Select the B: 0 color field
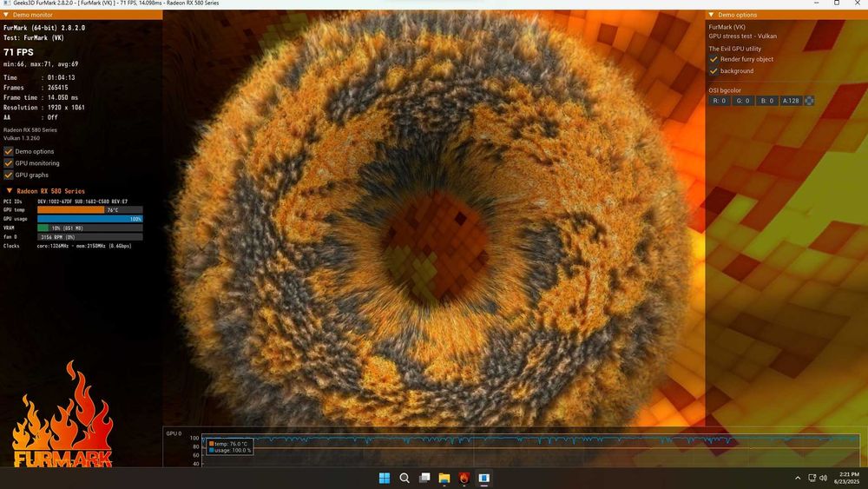Screen dimensions: 868x489 766,101
